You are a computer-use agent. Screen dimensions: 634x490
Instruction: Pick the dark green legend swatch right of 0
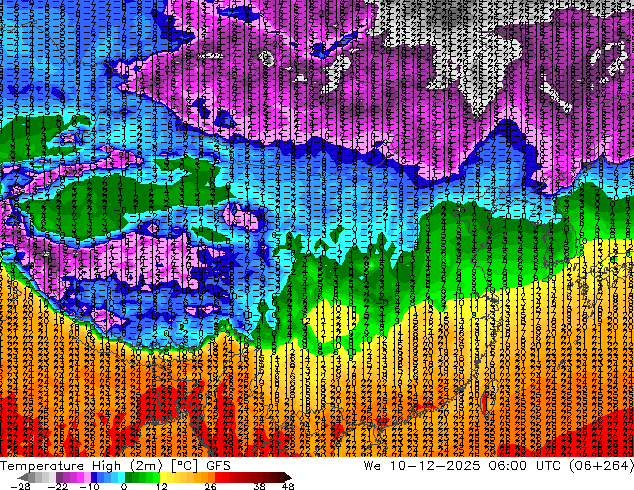(129, 477)
